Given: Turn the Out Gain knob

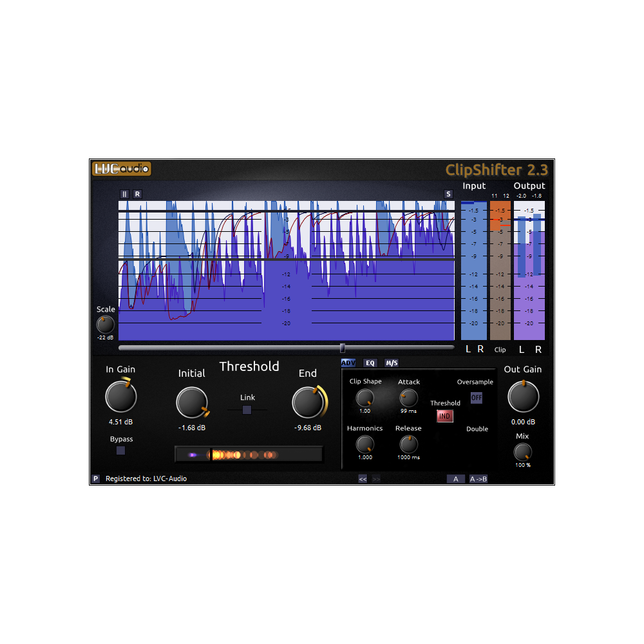Looking at the screenshot, I should 523,397.
